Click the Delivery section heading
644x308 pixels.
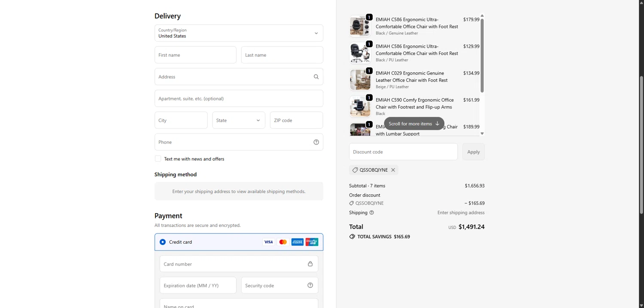(167, 16)
